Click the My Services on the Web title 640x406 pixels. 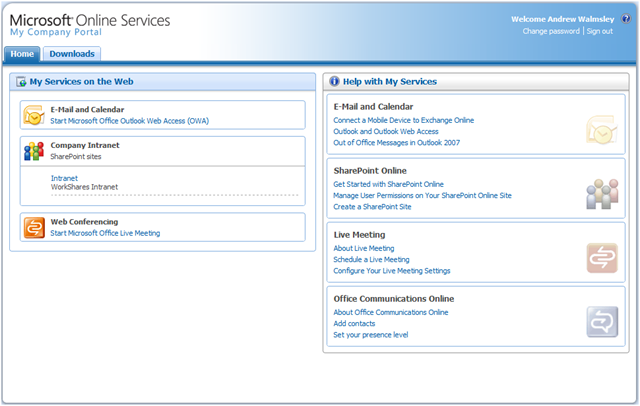click(81, 82)
